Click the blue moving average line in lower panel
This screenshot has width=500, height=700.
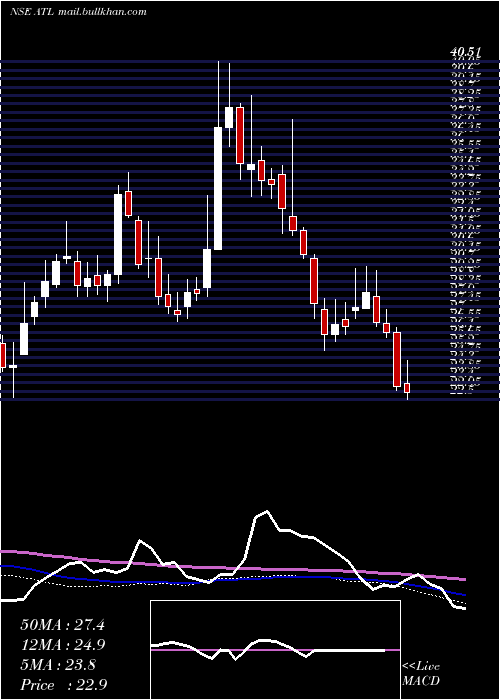pyautogui.click(x=232, y=579)
